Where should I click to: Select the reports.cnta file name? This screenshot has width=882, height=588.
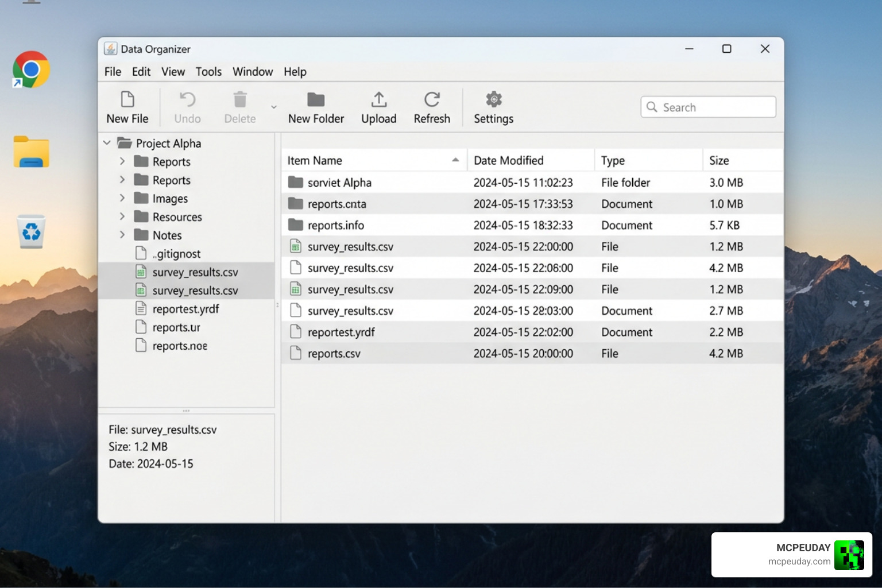tap(337, 204)
